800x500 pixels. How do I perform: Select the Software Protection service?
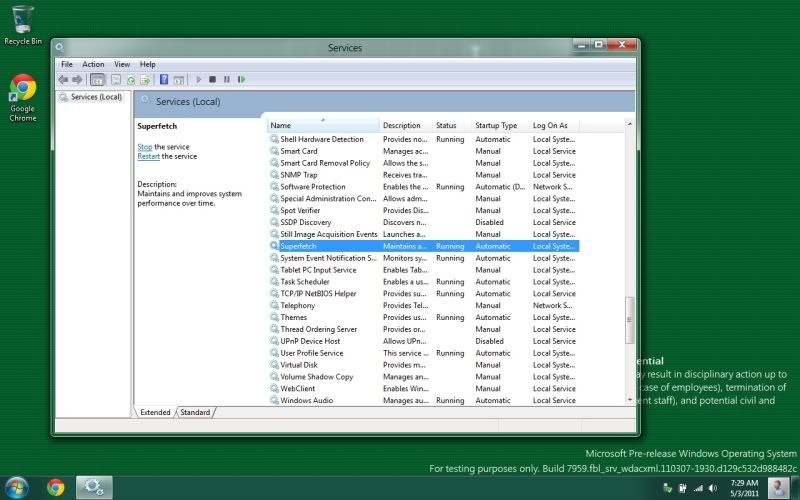(x=423, y=187)
